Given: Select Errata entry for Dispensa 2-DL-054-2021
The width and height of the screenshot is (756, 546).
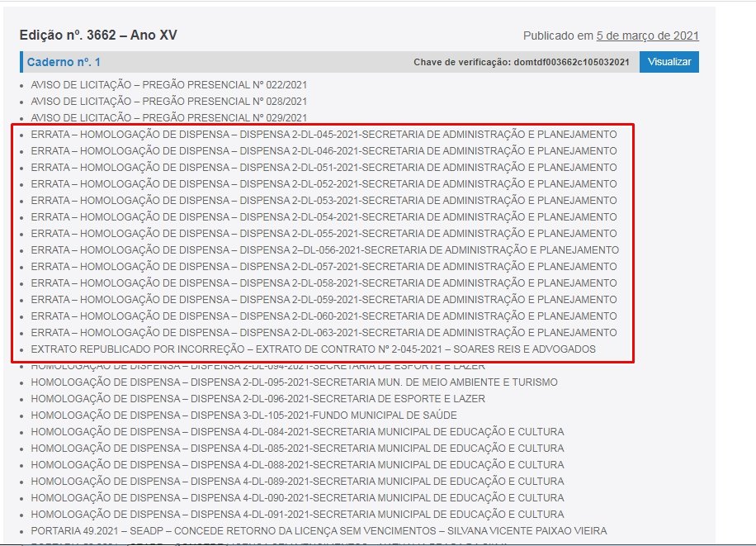Looking at the screenshot, I should [324, 217].
